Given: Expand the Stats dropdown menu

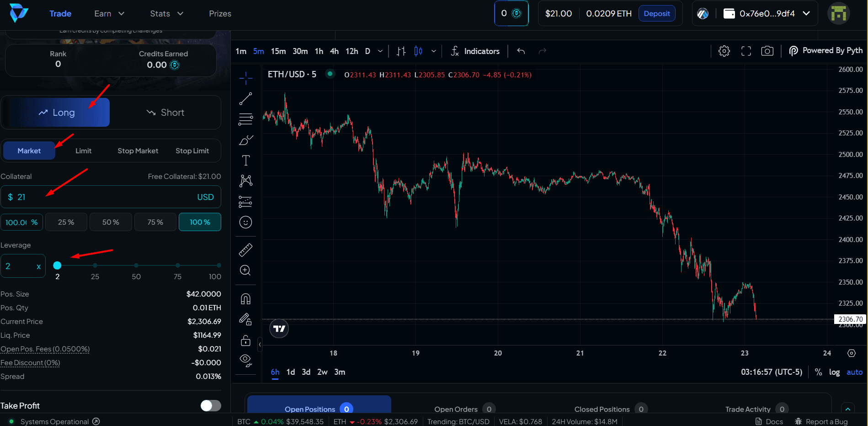Looking at the screenshot, I should pos(167,14).
